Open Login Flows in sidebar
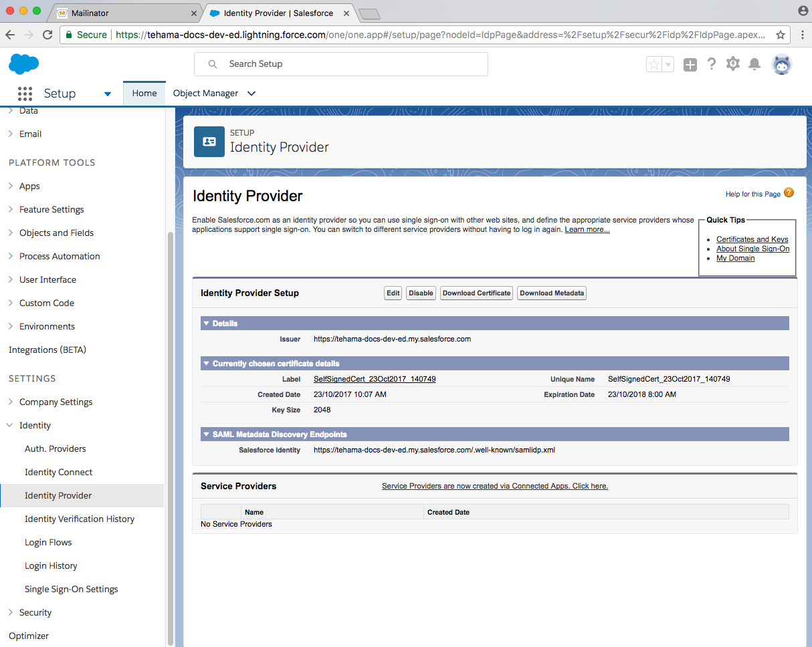 (48, 542)
